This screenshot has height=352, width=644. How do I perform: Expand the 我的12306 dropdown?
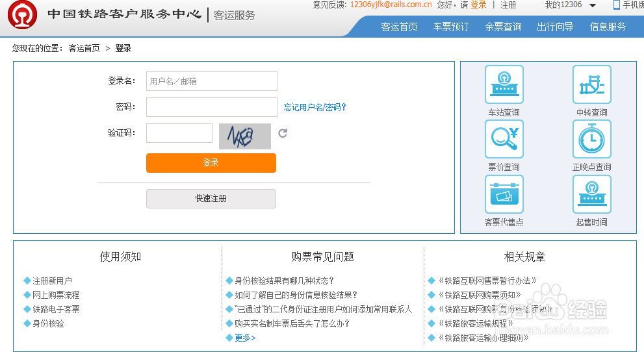[x=592, y=5]
